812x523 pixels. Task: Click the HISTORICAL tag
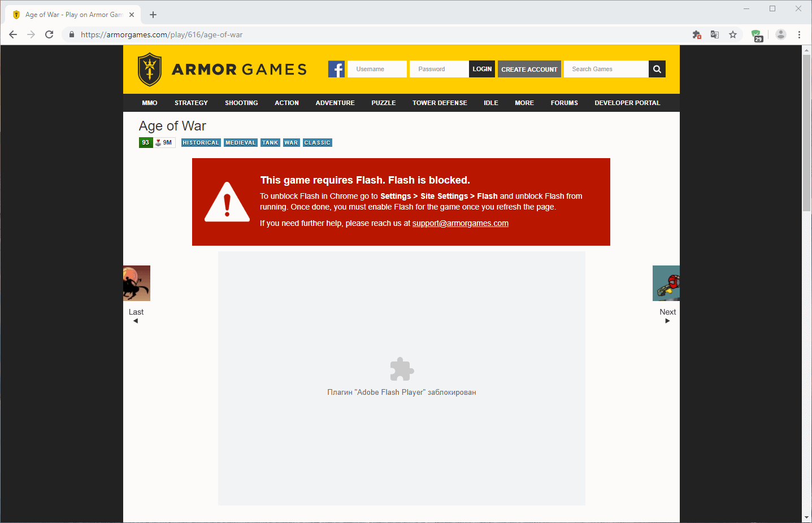point(201,143)
